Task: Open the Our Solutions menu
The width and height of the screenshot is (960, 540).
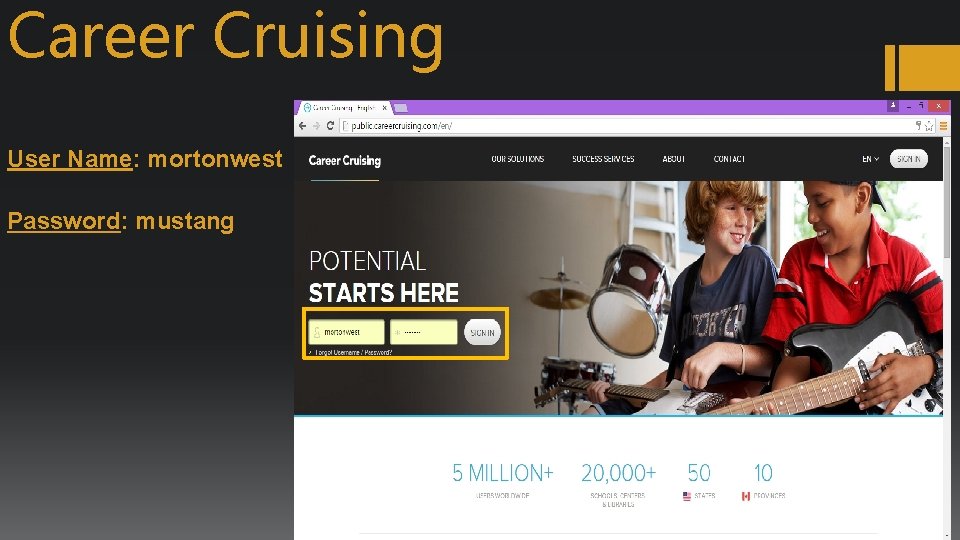Action: 517,159
